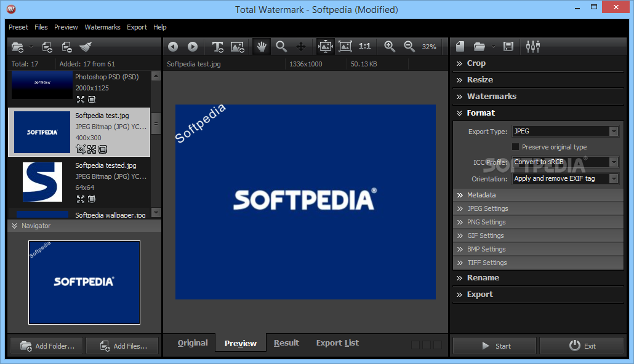This screenshot has width=634, height=364.
Task: Open the Orientation dropdown
Action: pos(565,178)
